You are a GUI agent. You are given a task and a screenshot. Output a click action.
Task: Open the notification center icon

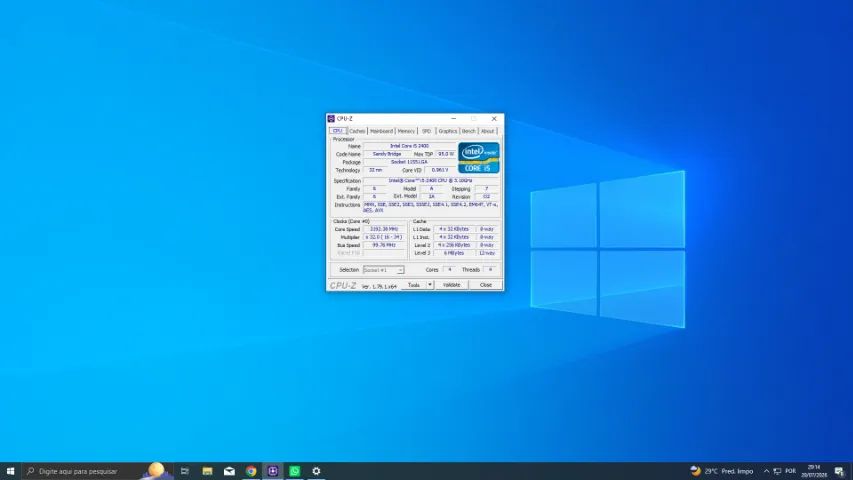tap(839, 471)
